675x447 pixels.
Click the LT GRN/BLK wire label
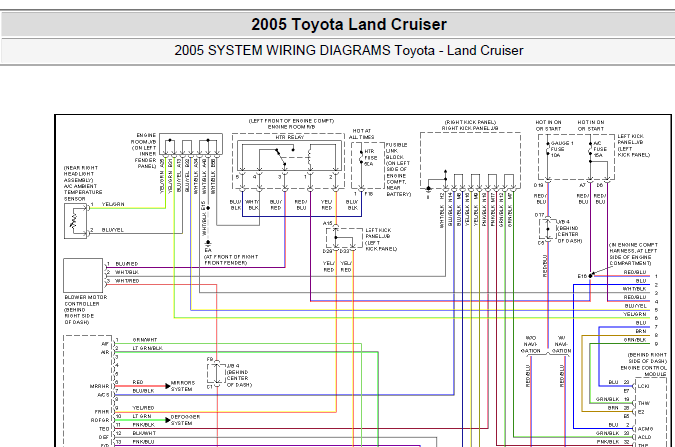pos(147,348)
